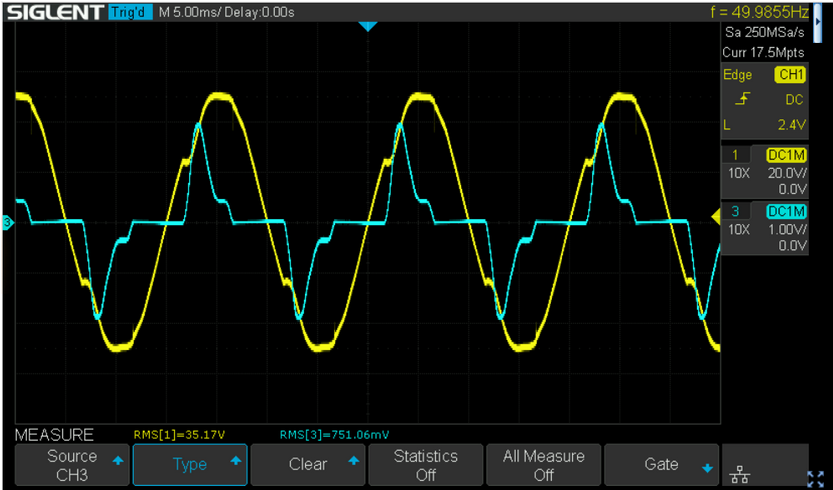833x490 pixels.
Task: Toggle Statistics Off softkey
Action: pyautogui.click(x=425, y=465)
